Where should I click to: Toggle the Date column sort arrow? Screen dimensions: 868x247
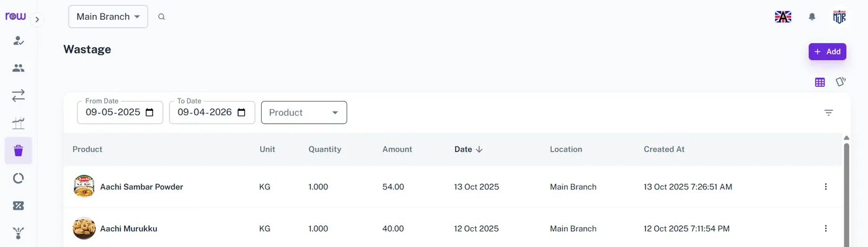tap(479, 149)
